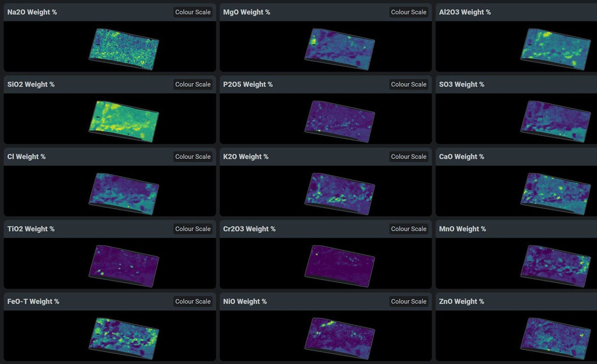597x364 pixels.
Task: Select the MnO Weight % panel title
Action: (x=463, y=229)
